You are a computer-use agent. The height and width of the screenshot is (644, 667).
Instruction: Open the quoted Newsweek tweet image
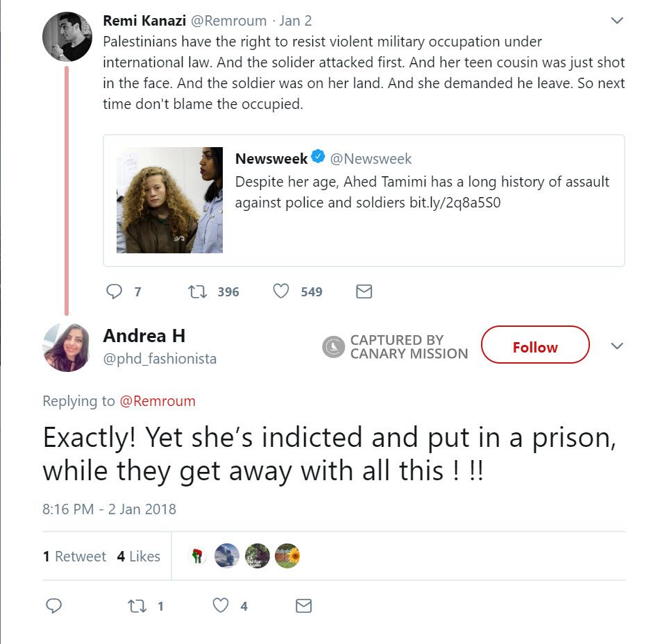[x=169, y=200]
